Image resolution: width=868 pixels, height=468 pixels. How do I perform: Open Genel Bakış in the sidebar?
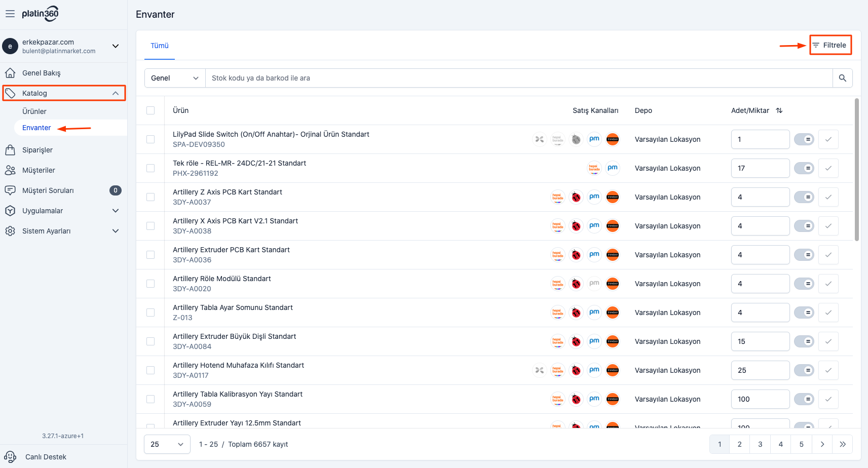click(42, 73)
